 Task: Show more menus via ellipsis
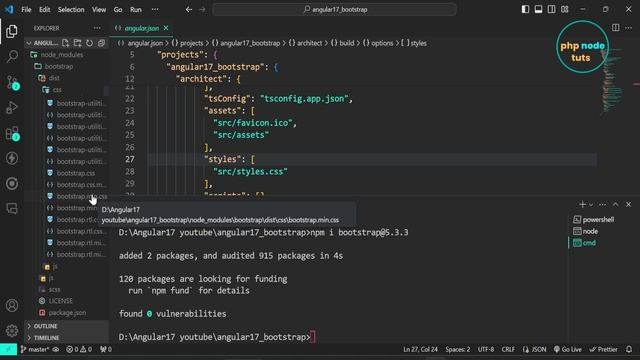(x=155, y=9)
